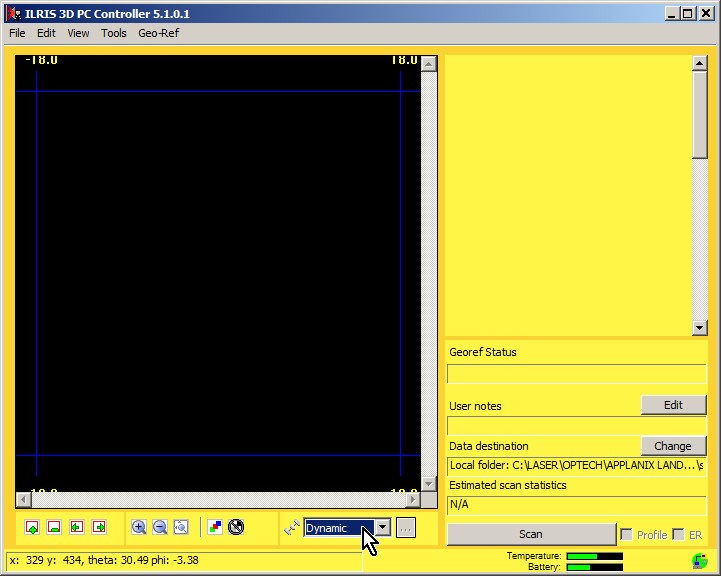Click the 'Estimated scan statistics' label
Screen dimensions: 721x576
pos(508,485)
